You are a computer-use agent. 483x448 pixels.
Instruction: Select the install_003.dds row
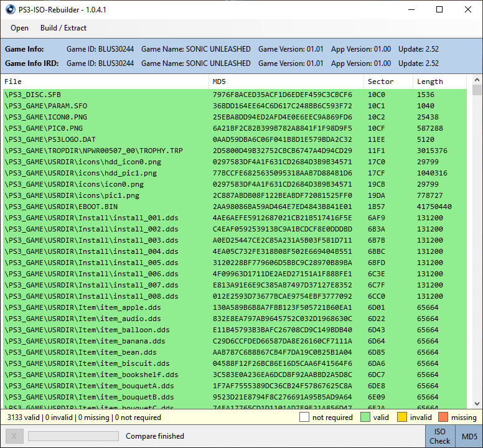pos(235,240)
